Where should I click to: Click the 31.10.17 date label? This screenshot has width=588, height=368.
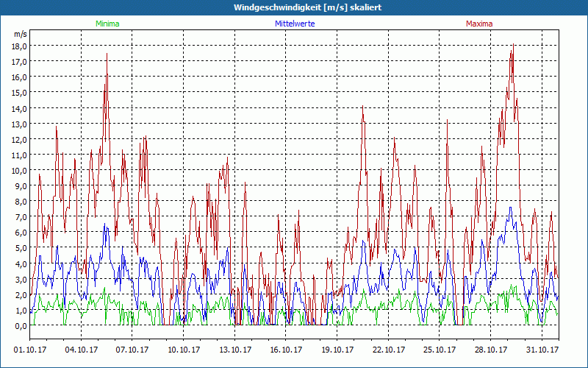click(x=542, y=350)
